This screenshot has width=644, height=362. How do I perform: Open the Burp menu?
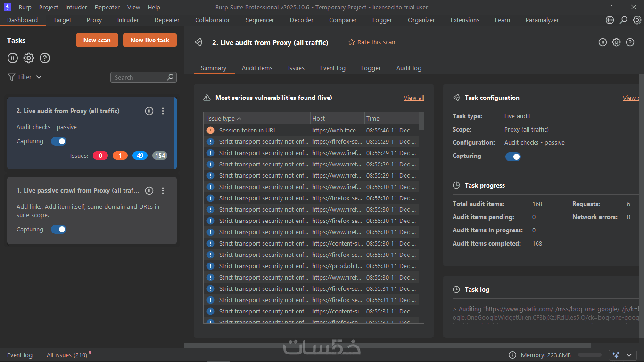point(25,7)
